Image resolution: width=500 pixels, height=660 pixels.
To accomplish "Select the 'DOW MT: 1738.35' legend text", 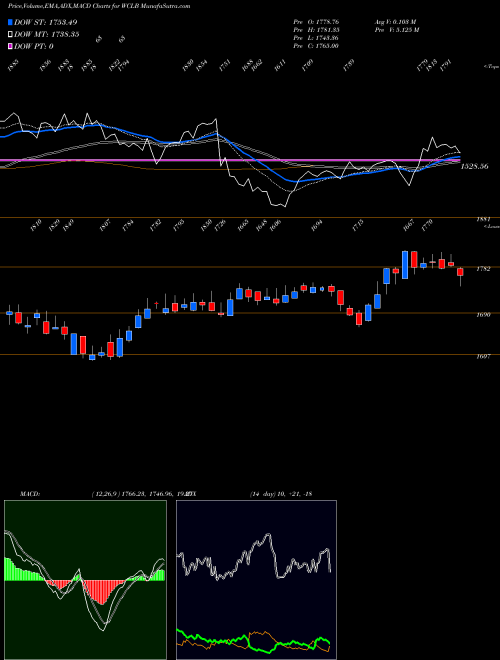I will (47, 35).
